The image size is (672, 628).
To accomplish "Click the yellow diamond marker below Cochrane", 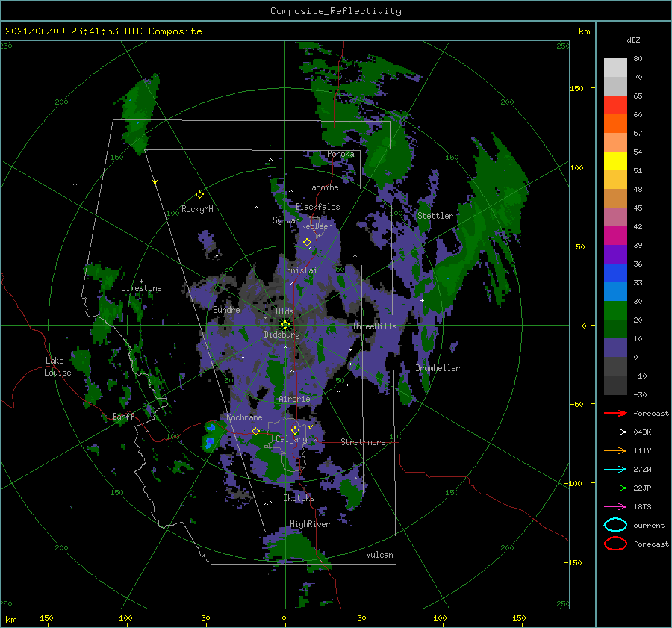I will [255, 432].
